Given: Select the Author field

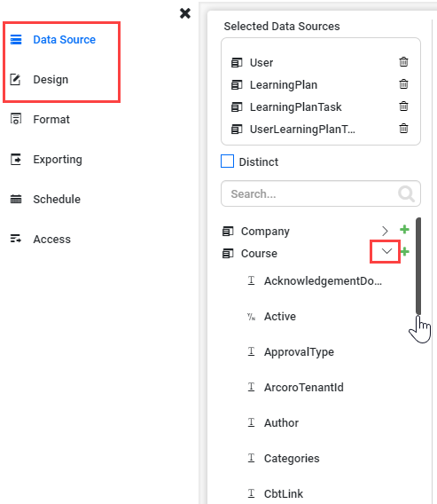Looking at the screenshot, I should tap(281, 422).
